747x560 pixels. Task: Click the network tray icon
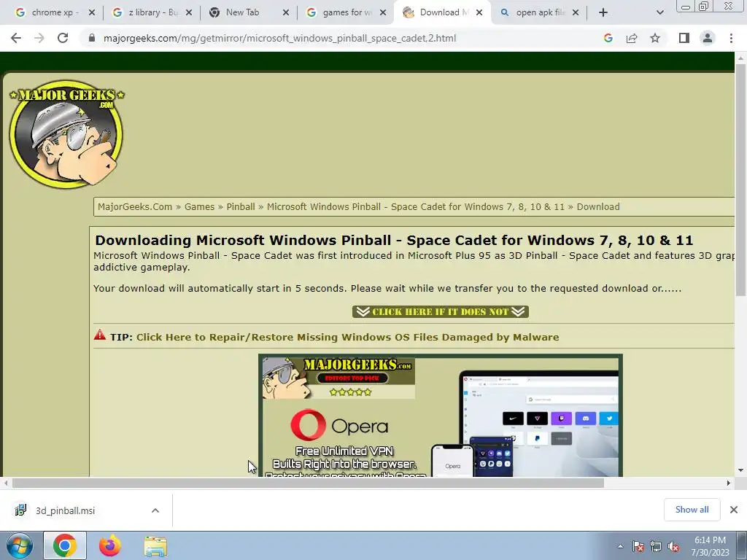[656, 546]
